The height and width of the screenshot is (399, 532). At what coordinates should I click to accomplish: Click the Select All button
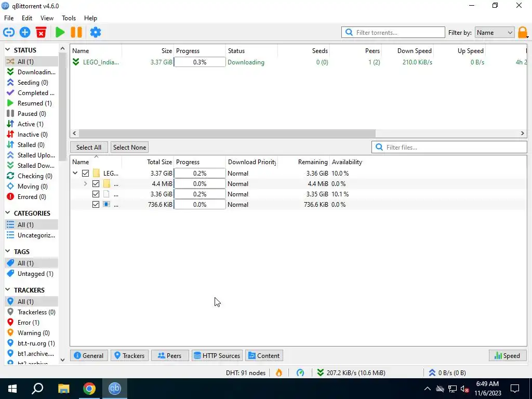89,147
